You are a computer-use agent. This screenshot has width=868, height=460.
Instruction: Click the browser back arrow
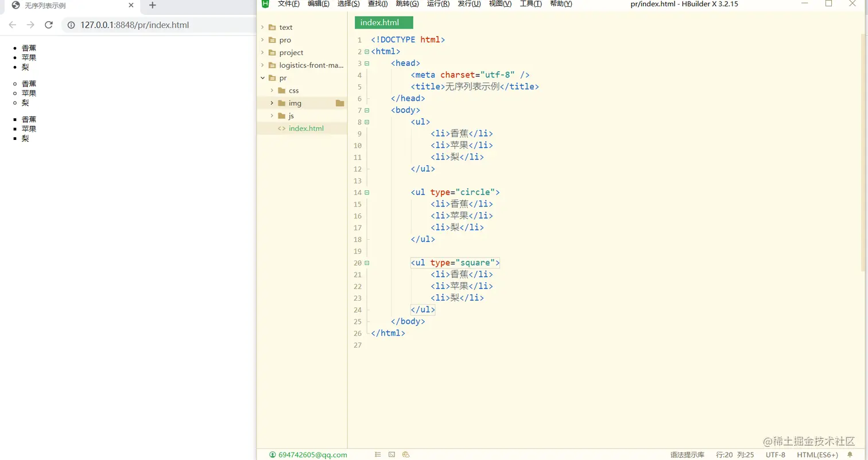[x=13, y=25]
